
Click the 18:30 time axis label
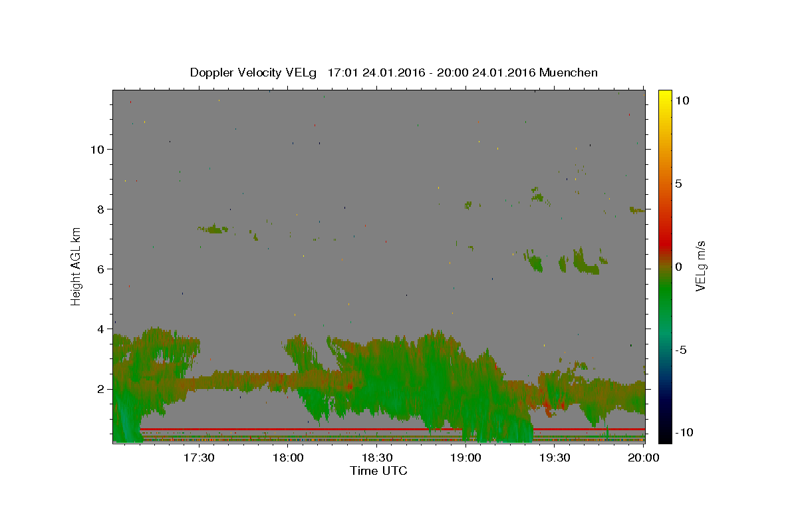pyautogui.click(x=377, y=458)
